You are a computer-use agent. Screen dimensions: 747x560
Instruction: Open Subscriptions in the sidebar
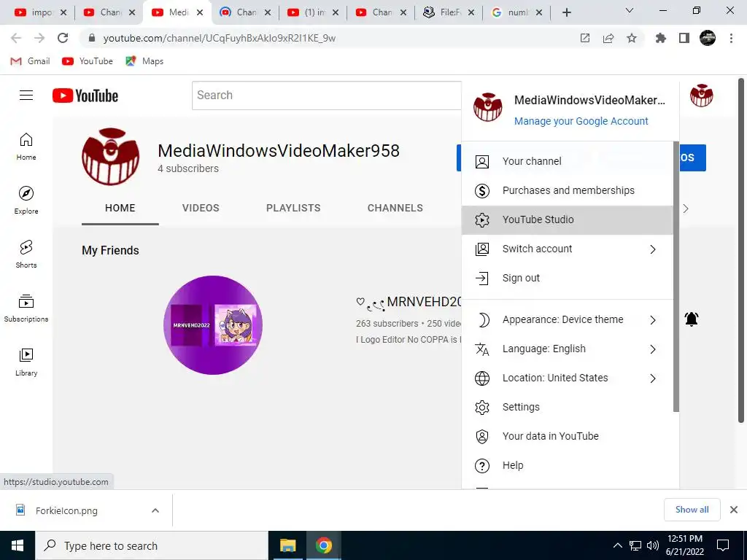coord(26,308)
